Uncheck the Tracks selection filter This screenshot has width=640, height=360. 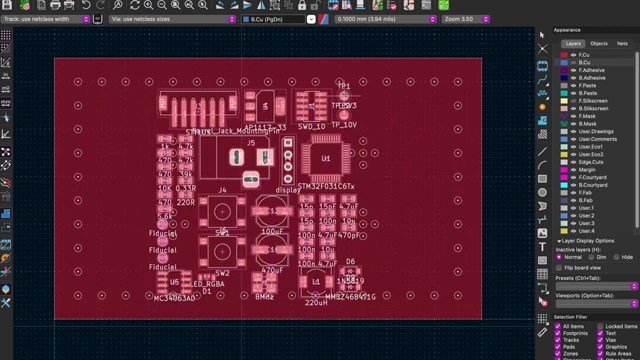click(558, 340)
